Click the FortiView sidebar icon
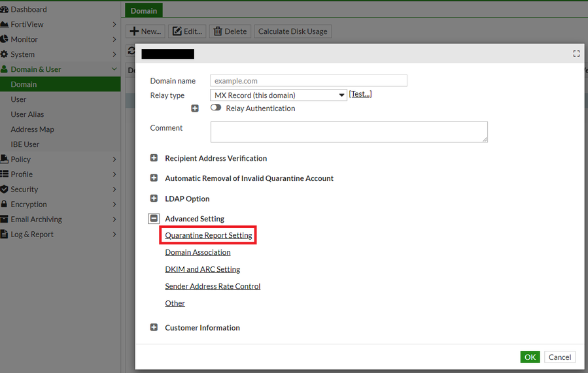 (x=5, y=24)
